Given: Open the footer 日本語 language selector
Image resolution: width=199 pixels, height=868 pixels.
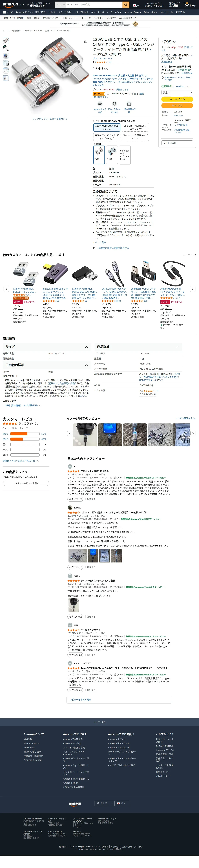Looking at the screenshot, I should click(104, 803).
